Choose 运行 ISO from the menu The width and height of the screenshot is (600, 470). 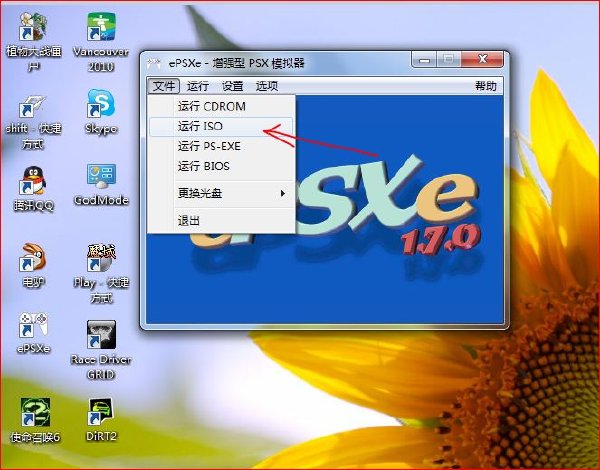point(221,126)
